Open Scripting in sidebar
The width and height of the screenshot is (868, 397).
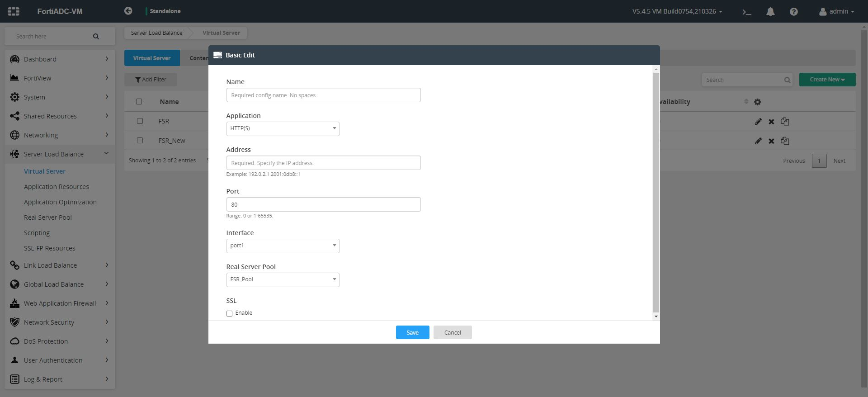point(37,232)
